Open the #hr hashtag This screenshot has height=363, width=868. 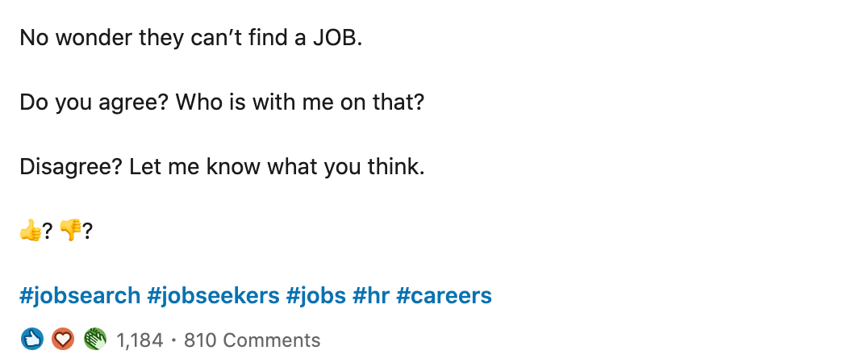(371, 295)
